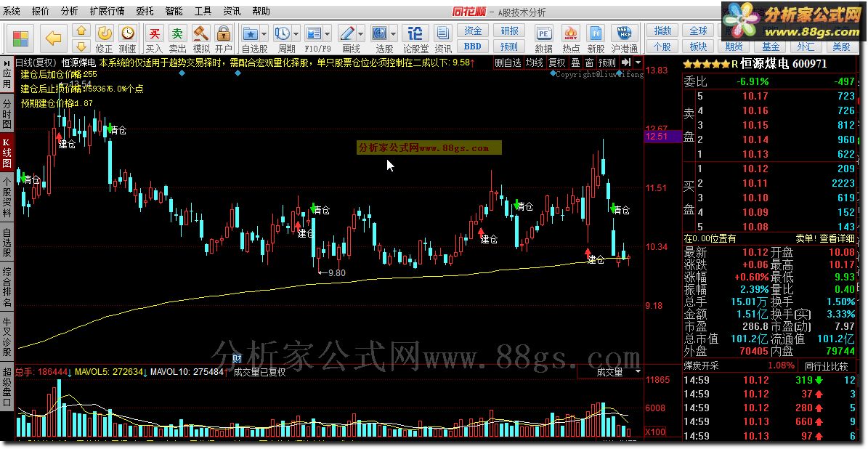Screen dimensions: 868x449
Task: Click the 研报 button
Action: click(x=509, y=31)
